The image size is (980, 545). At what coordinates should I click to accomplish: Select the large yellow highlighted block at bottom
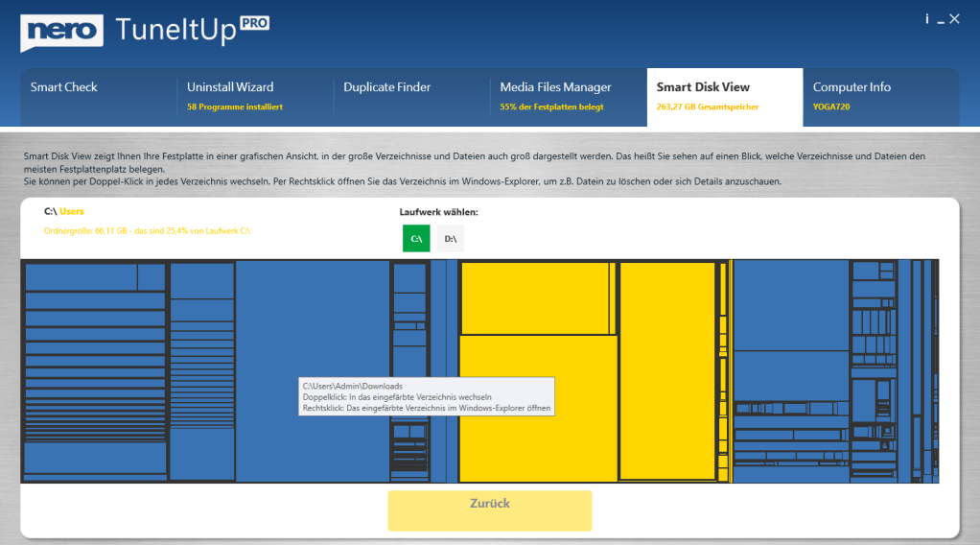point(537,408)
